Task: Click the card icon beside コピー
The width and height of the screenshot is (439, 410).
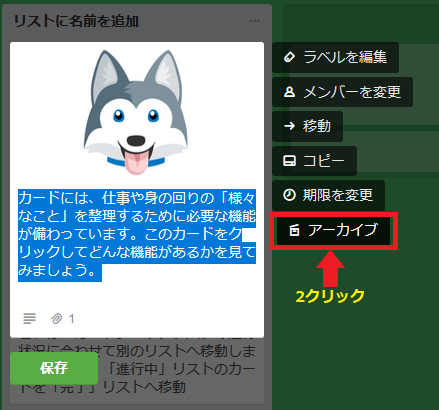Action: [x=289, y=161]
